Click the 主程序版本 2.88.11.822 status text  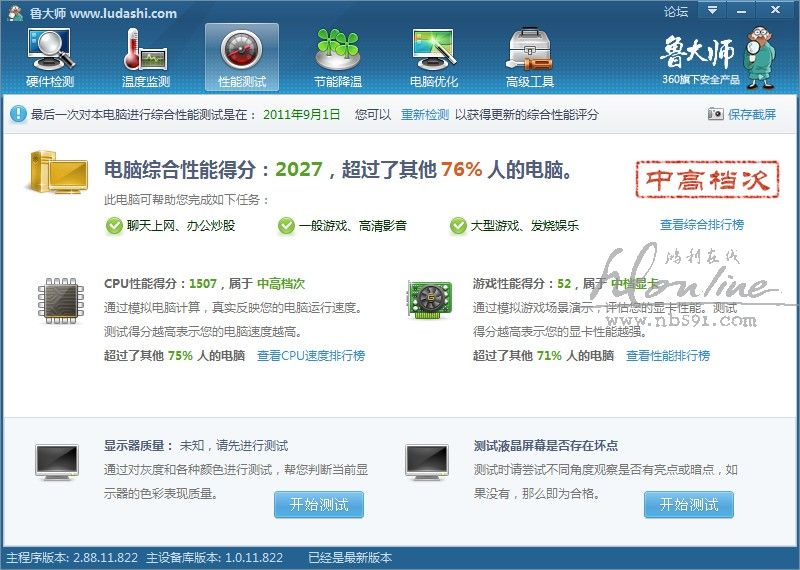[x=72, y=558]
